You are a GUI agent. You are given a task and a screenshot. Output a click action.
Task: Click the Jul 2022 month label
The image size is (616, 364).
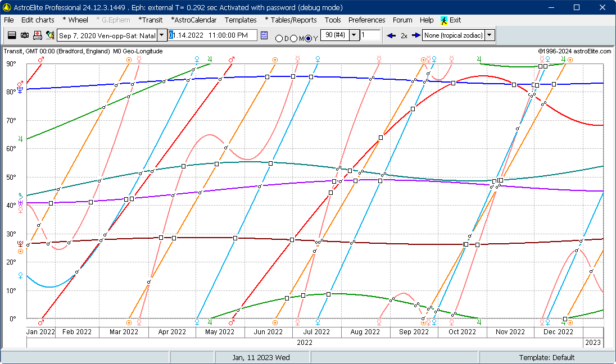click(316, 332)
